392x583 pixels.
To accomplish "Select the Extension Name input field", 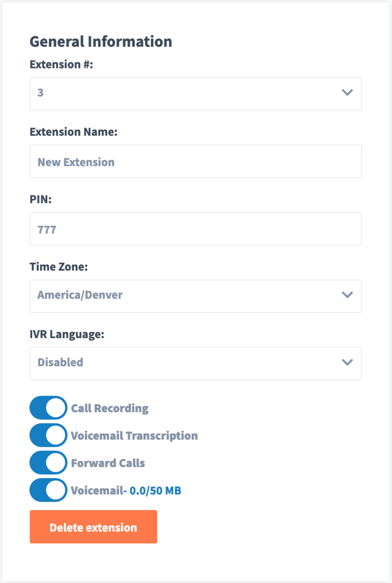I will pos(195,161).
